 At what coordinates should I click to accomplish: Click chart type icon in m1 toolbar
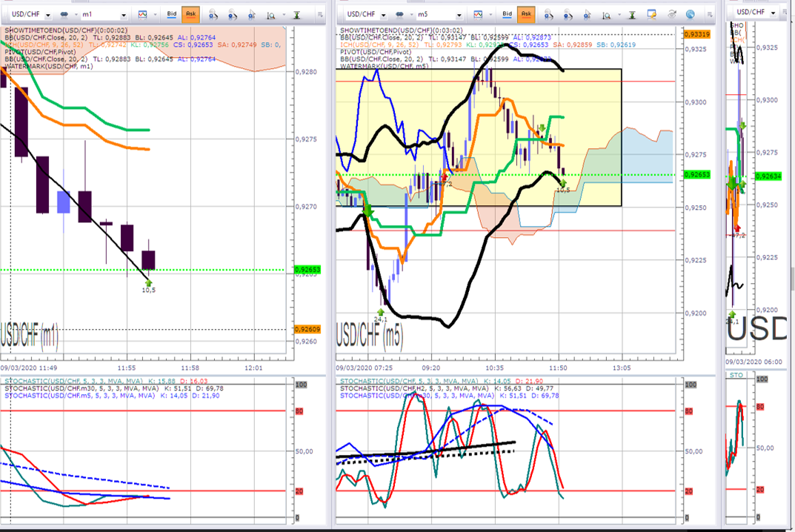[x=142, y=15]
